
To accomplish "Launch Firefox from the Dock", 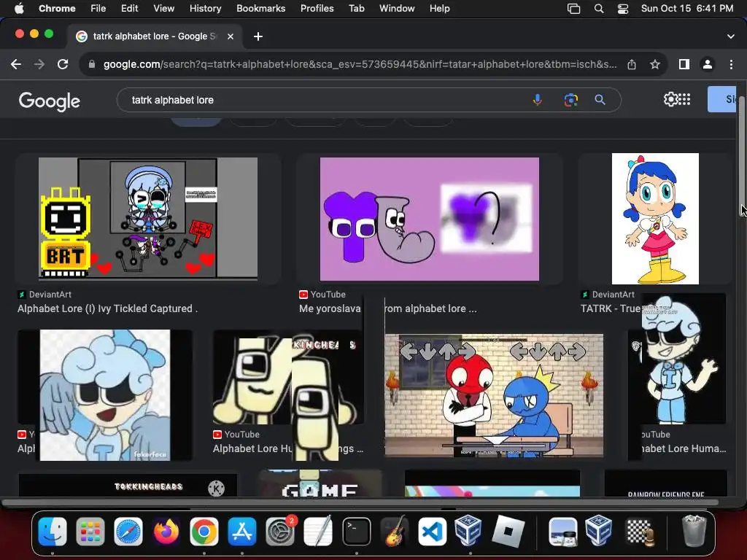I will (166, 532).
